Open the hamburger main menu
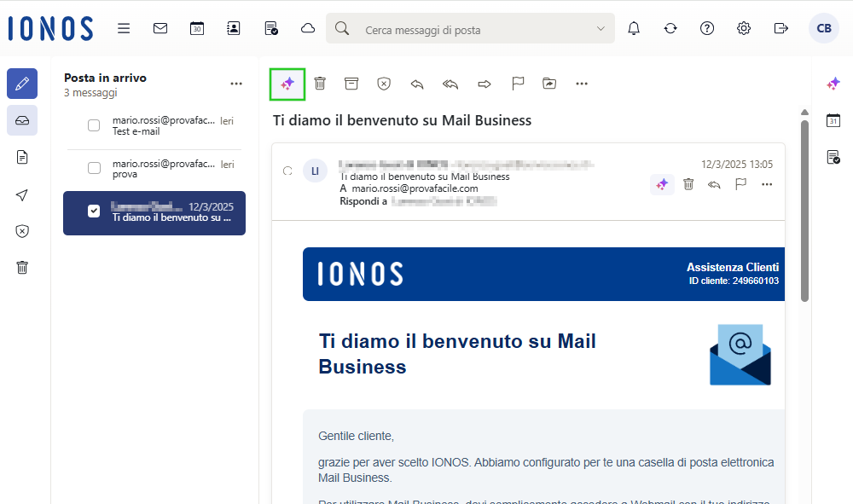 click(124, 28)
